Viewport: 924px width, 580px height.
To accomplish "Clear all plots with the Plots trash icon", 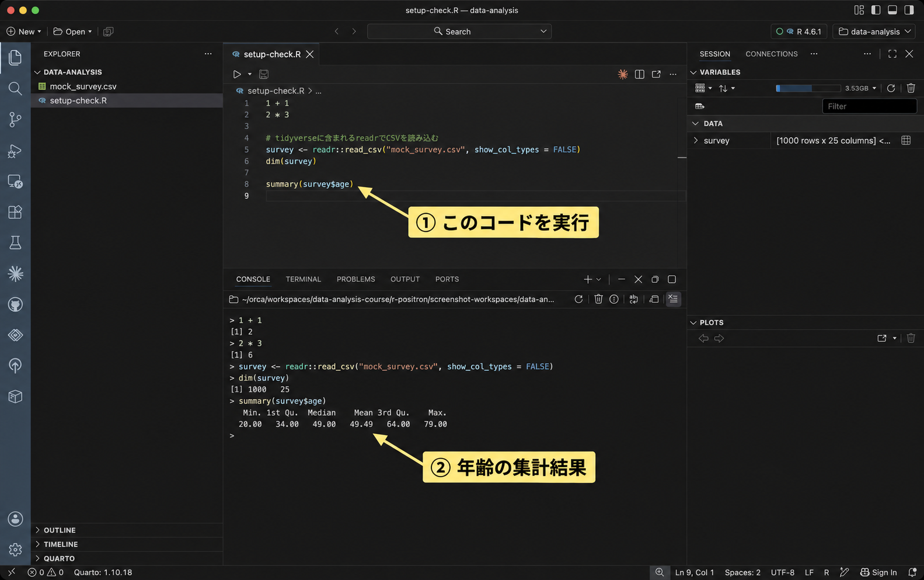I will pyautogui.click(x=911, y=338).
